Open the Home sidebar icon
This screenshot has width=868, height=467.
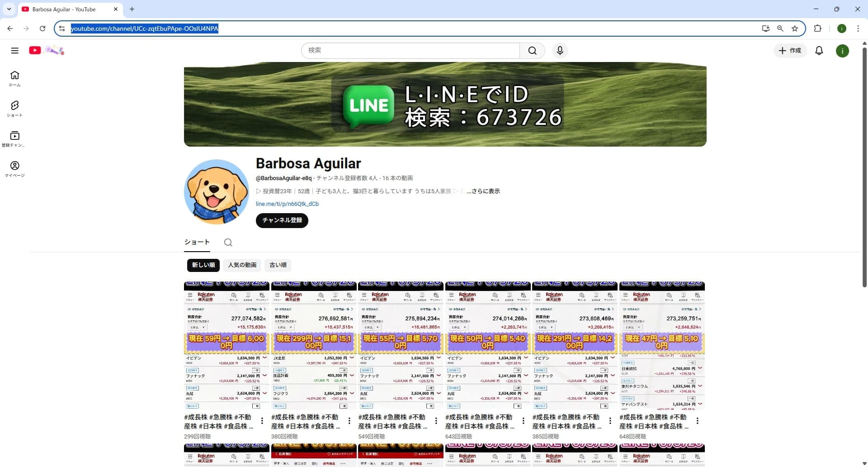[x=15, y=79]
